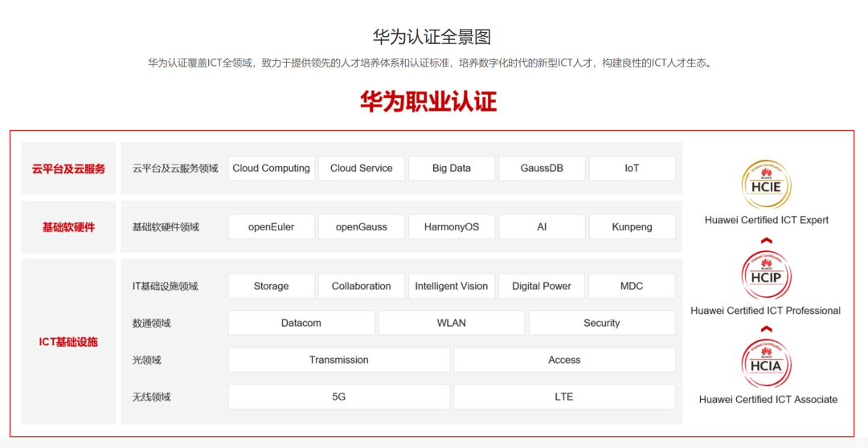Open the Cloud Service certification
The height and width of the screenshot is (448, 868).
(x=362, y=168)
